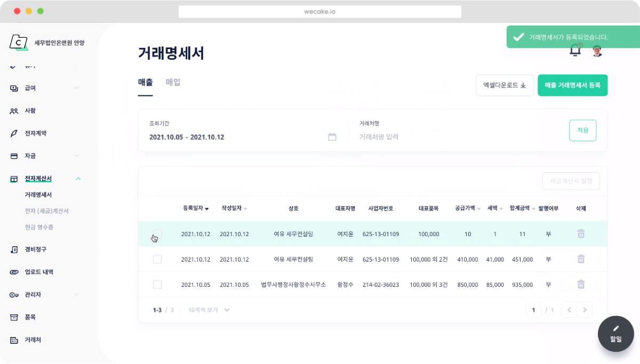Go to 경비청구 in the sidebar

(x=35, y=249)
